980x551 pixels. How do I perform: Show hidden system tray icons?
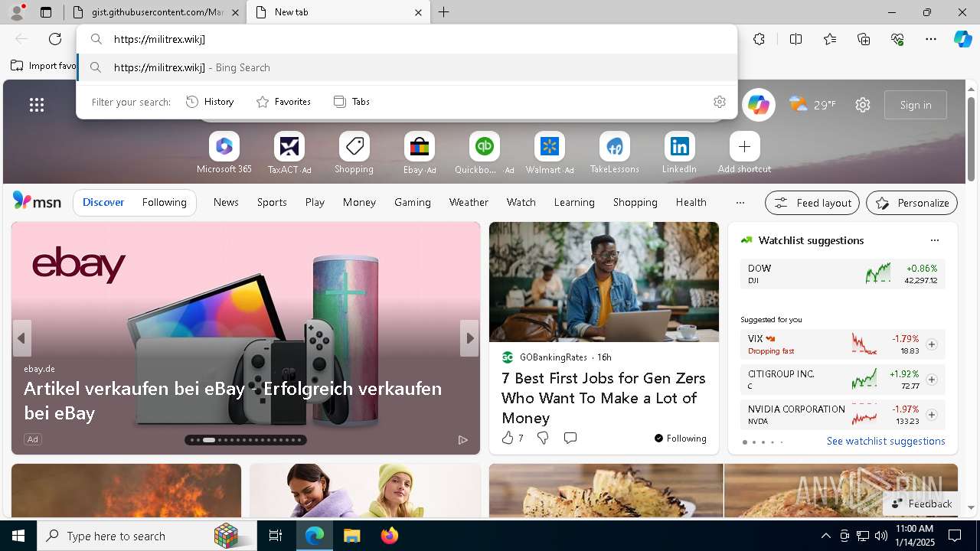tap(825, 536)
